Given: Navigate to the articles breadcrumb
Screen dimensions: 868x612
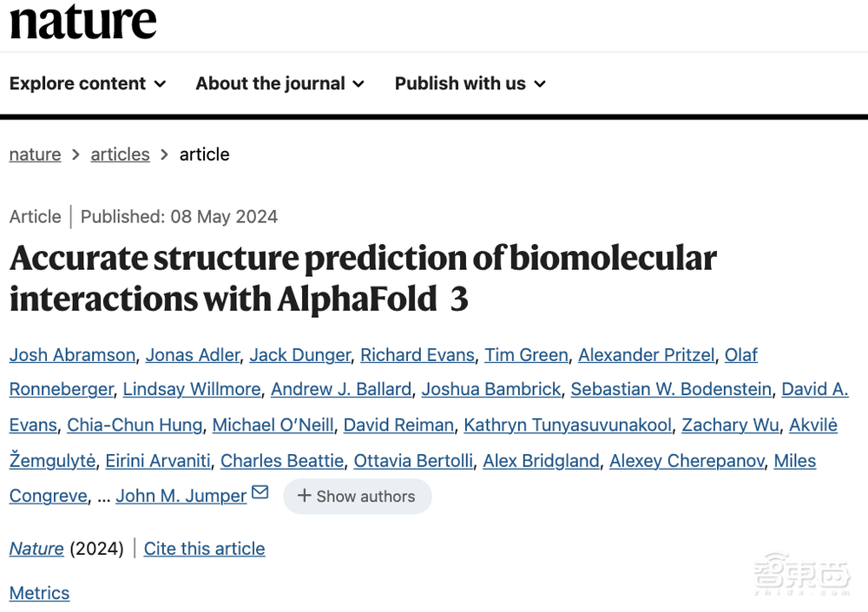Looking at the screenshot, I should [120, 155].
